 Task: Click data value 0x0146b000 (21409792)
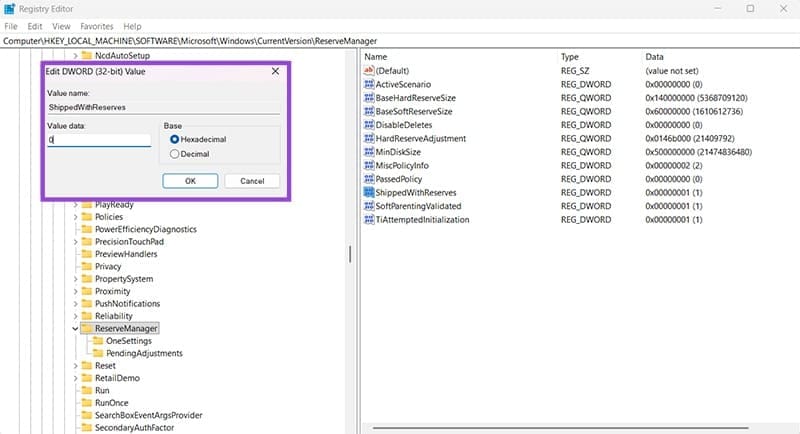(x=689, y=138)
